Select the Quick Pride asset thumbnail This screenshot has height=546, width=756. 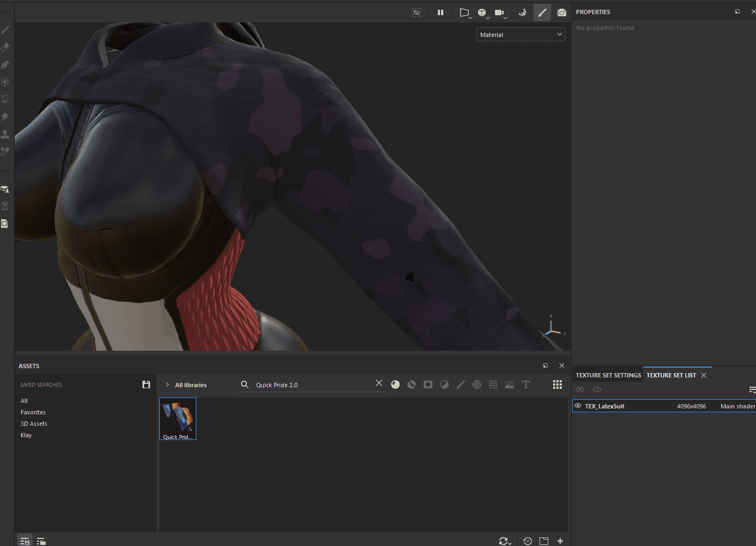click(178, 419)
